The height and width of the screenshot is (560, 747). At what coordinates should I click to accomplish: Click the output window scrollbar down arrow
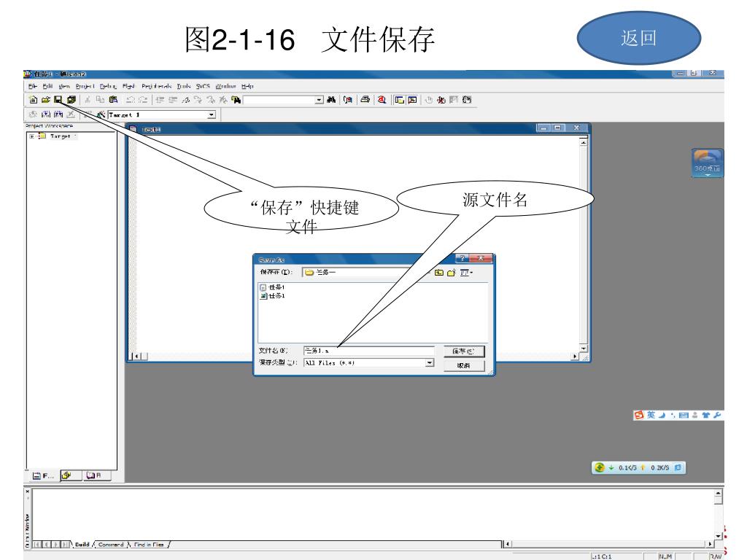719,536
